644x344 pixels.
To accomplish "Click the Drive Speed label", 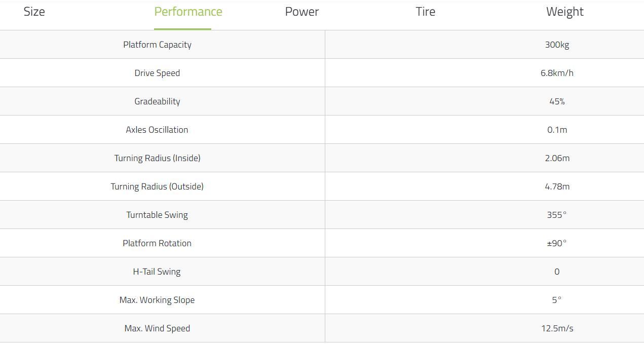I will click(157, 73).
